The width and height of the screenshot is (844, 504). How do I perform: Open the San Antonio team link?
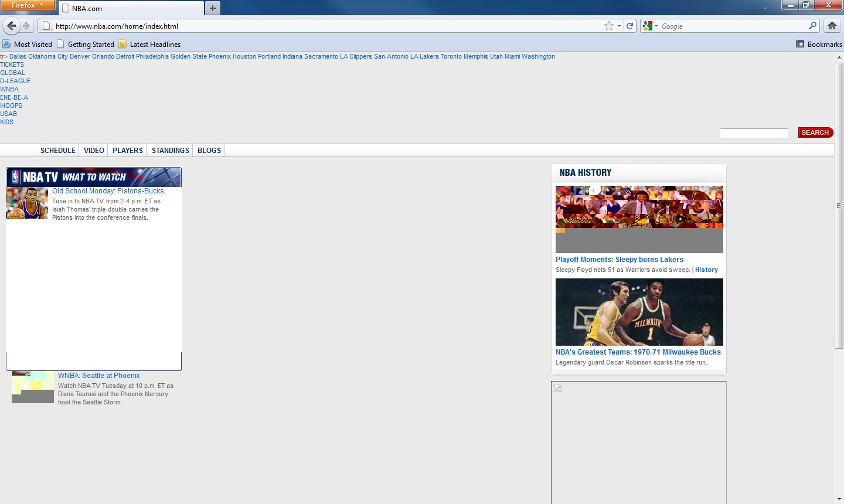pos(391,57)
